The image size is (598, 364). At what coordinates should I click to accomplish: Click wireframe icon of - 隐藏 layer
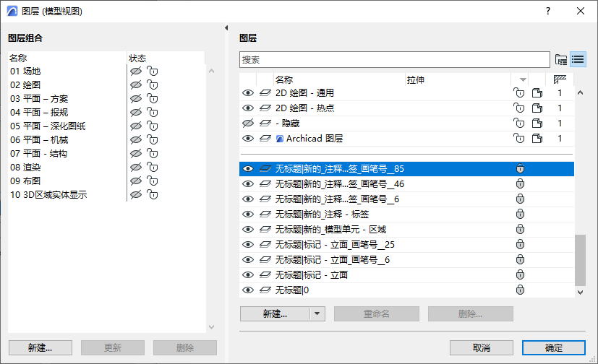[x=265, y=123]
